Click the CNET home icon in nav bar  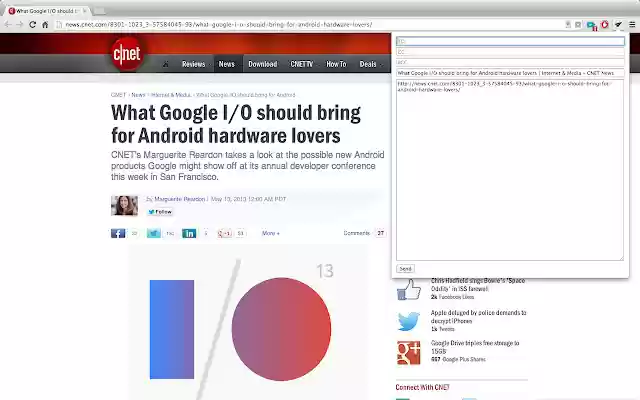(x=166, y=64)
